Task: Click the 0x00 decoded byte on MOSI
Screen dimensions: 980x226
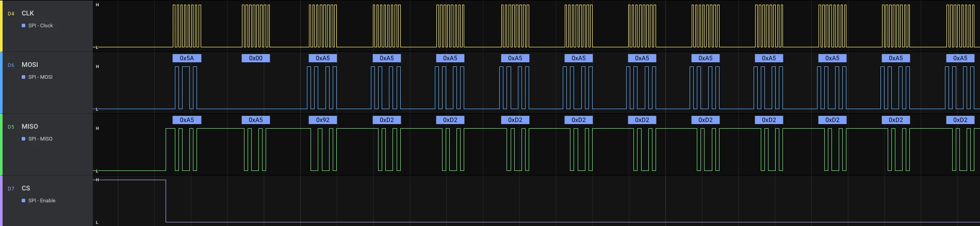Action: pos(256,58)
